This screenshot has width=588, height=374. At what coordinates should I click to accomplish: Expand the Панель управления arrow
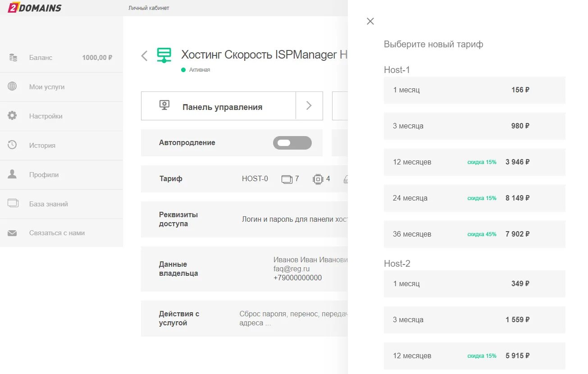309,106
